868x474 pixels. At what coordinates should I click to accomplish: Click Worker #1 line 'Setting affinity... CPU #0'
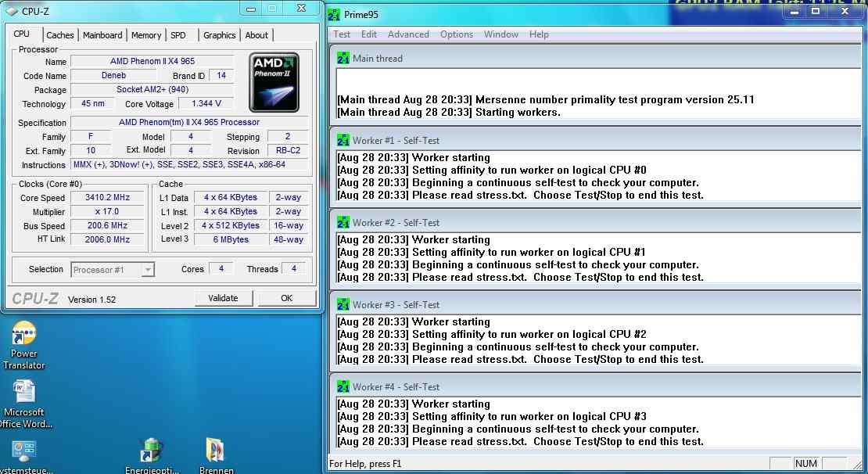pos(492,170)
